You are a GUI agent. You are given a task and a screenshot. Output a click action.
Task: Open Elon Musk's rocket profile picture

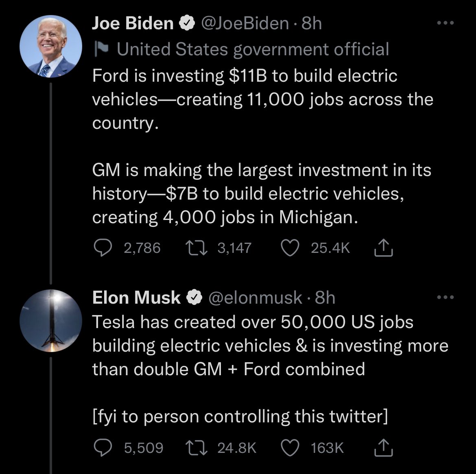click(x=51, y=321)
